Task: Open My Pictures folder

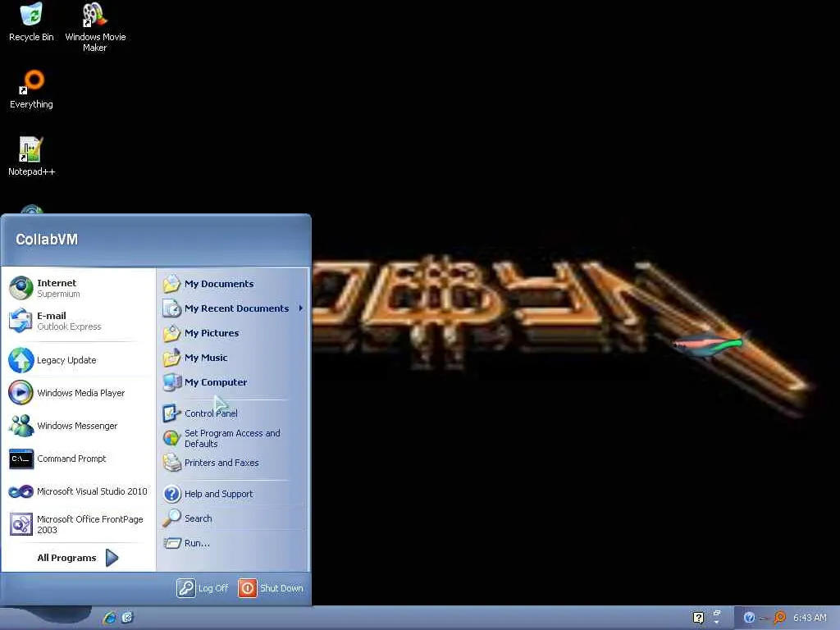Action: (x=234, y=333)
